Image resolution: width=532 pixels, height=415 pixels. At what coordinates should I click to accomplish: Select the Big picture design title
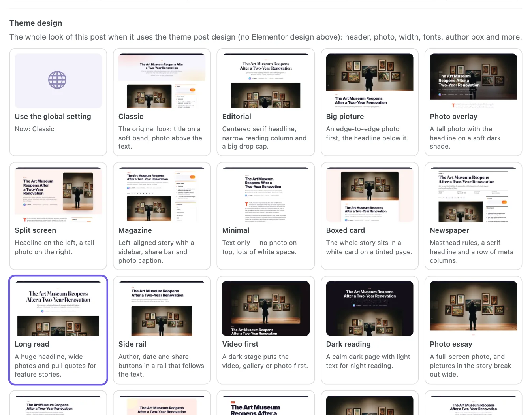point(345,117)
